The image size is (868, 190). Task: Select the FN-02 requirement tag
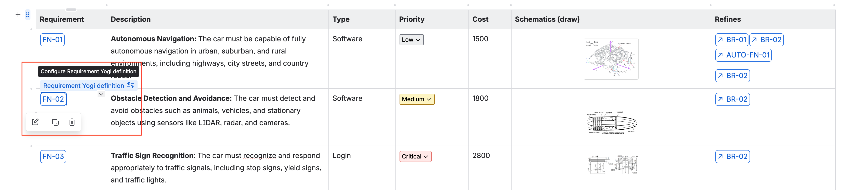[53, 99]
